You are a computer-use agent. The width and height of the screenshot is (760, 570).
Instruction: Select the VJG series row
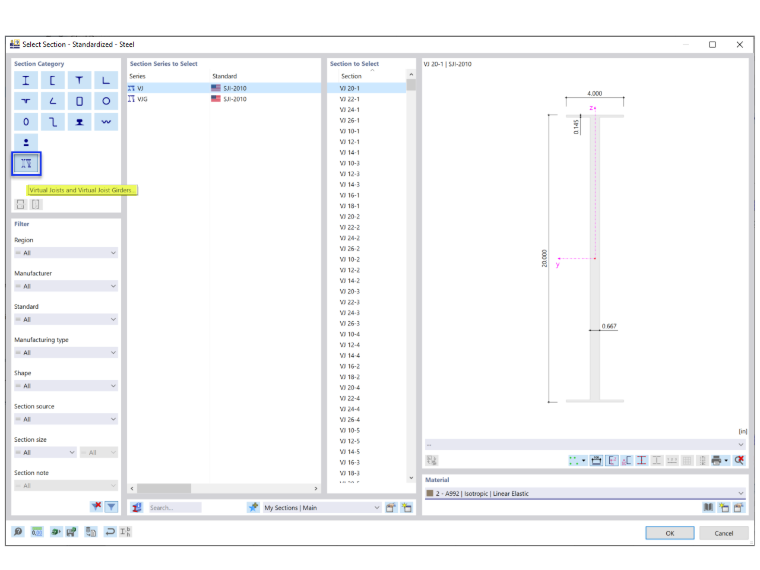coord(224,99)
